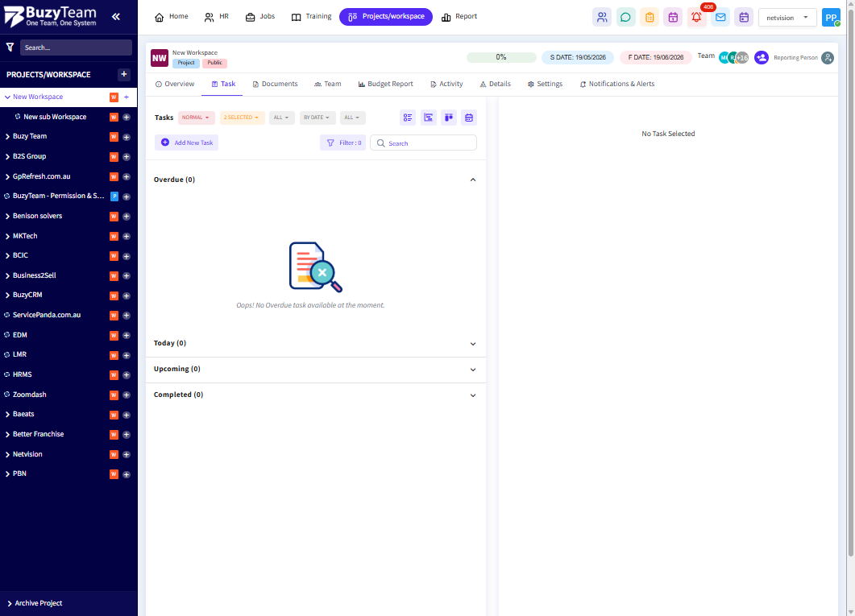Open the chat bubble icon
This screenshot has width=855, height=616.
[x=625, y=18]
